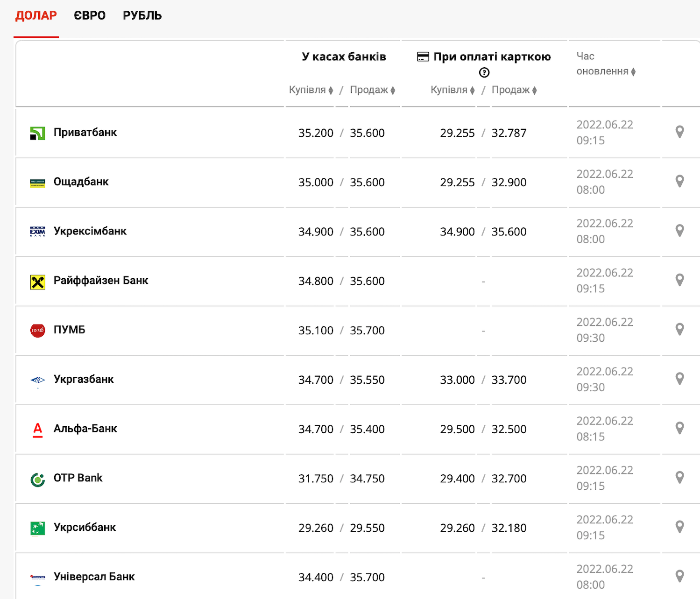Screen dimensions: 700x599
Task: Click the OTP Bank location pin
Action: point(679,478)
